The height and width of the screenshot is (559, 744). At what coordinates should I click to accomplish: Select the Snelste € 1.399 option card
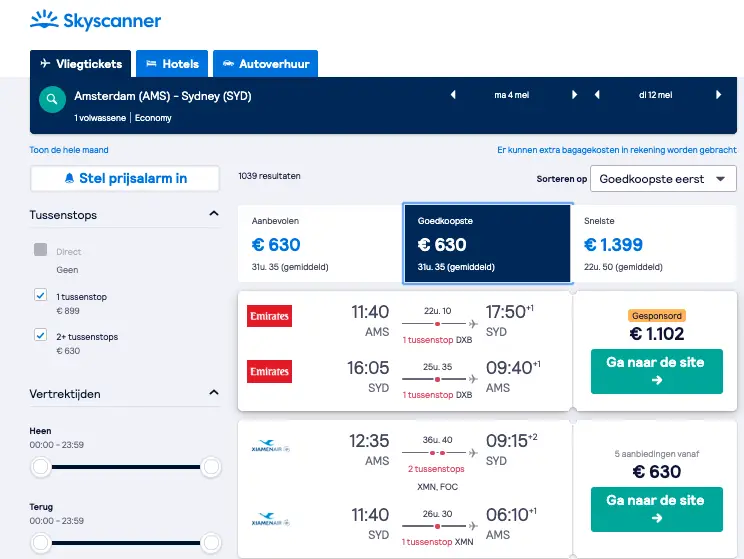(654, 244)
